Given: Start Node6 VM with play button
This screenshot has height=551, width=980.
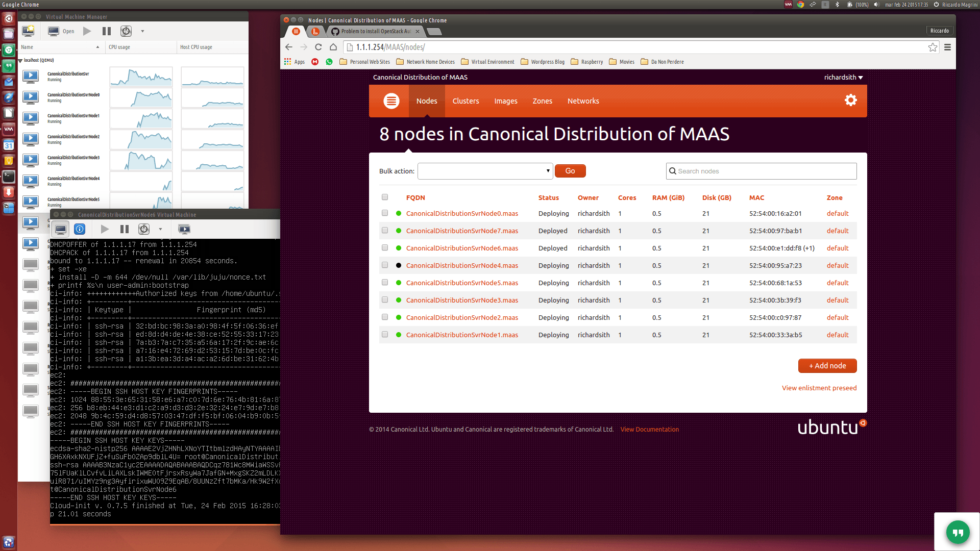Looking at the screenshot, I should click(x=105, y=229).
